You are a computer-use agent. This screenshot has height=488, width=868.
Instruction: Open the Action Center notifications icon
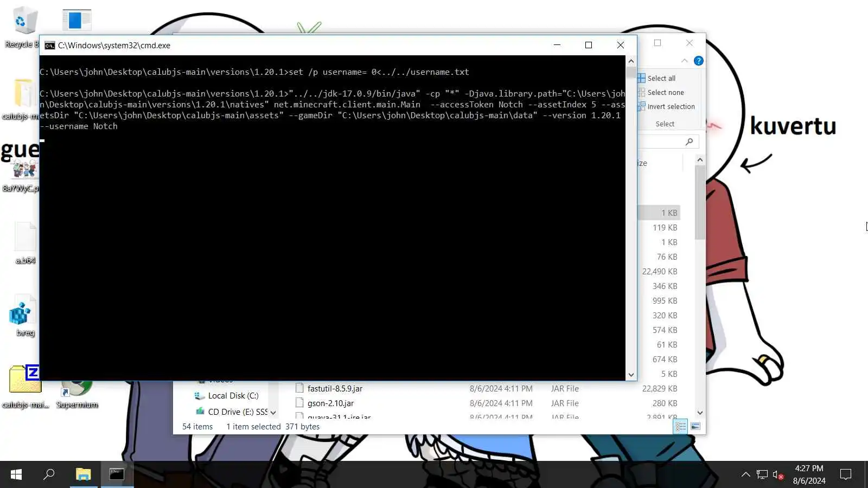click(x=845, y=474)
